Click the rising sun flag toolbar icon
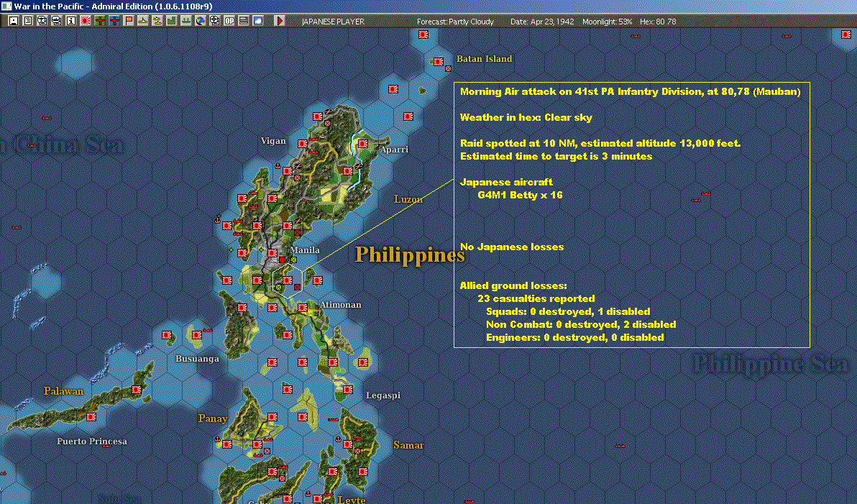Viewport: 857px width, 504px height. click(86, 21)
